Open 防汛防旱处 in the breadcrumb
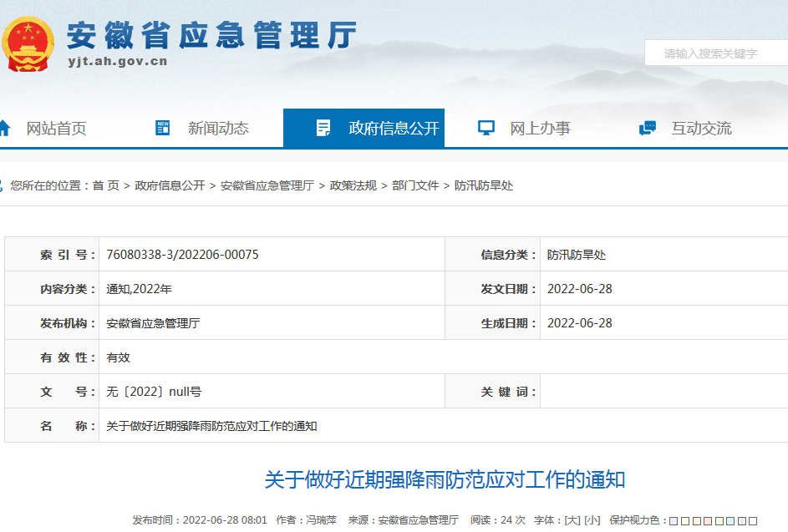Viewport: 788px width, 532px height. click(484, 186)
